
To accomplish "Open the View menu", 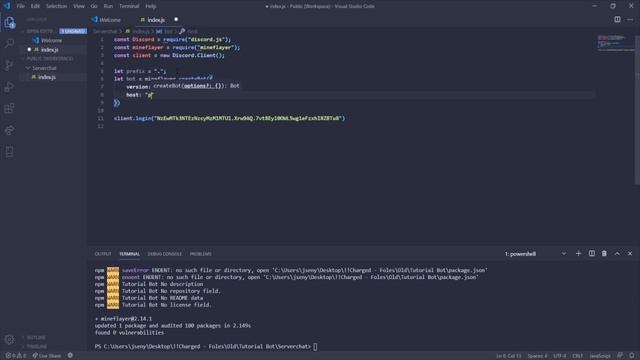I will (x=79, y=6).
